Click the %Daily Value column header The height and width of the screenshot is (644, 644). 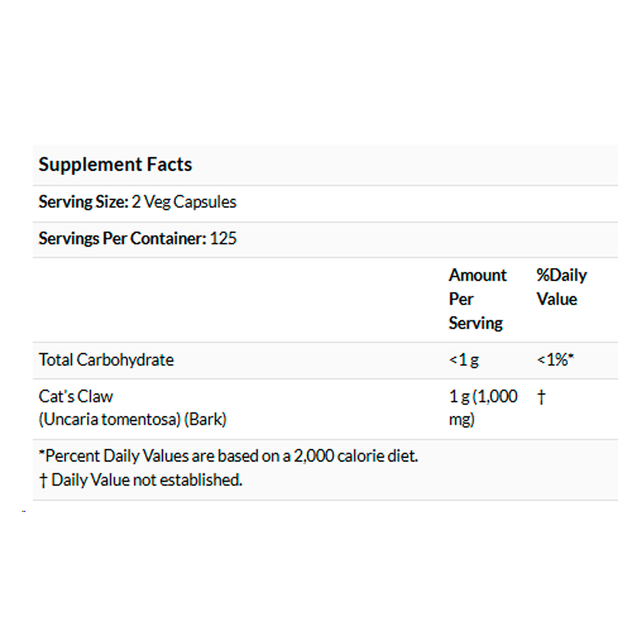point(562,287)
